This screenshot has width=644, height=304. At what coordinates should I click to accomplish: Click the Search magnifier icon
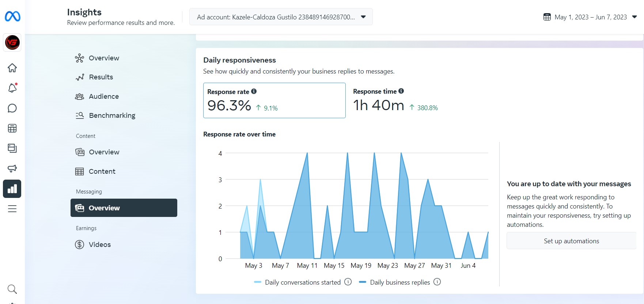pyautogui.click(x=12, y=289)
